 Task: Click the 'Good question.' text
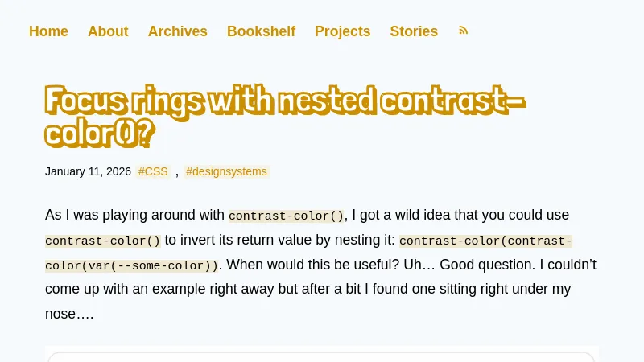[485, 265]
